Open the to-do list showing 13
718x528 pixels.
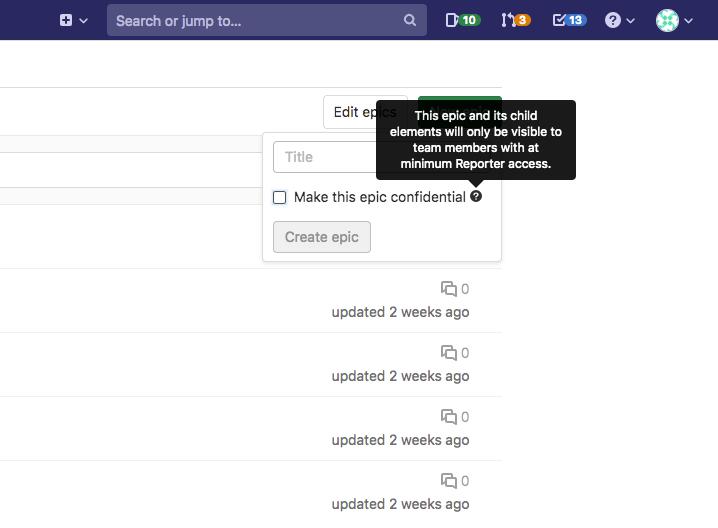tap(569, 20)
